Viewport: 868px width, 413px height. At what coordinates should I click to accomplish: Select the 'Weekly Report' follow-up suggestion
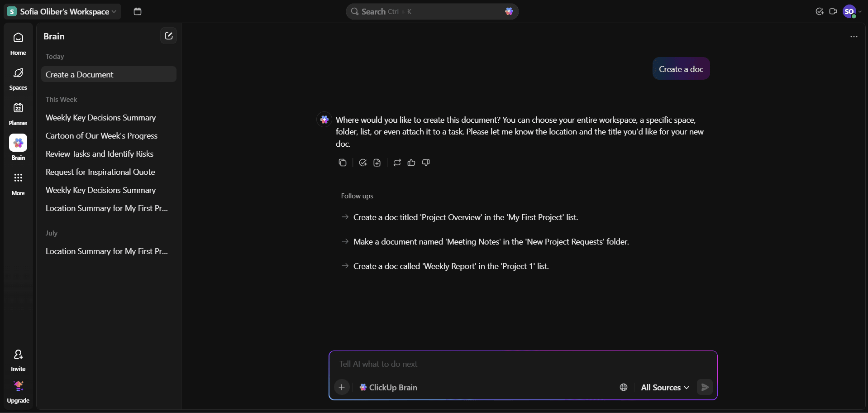[x=451, y=266]
